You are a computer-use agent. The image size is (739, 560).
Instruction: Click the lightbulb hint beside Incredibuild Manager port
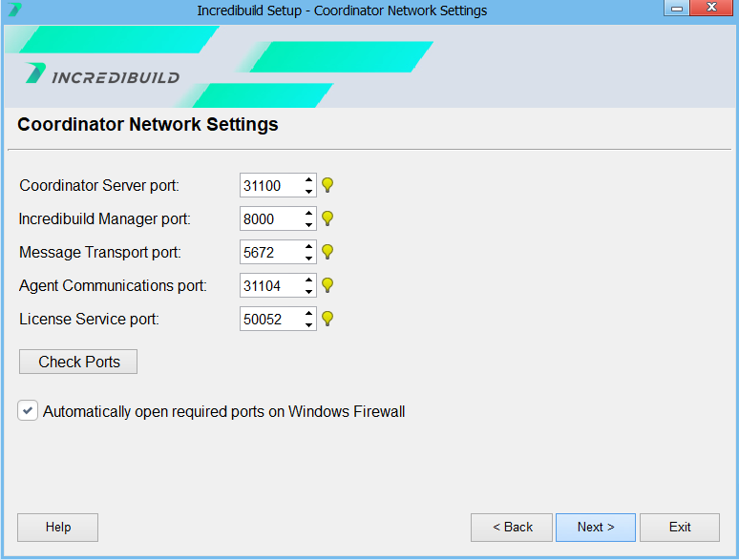coord(327,218)
